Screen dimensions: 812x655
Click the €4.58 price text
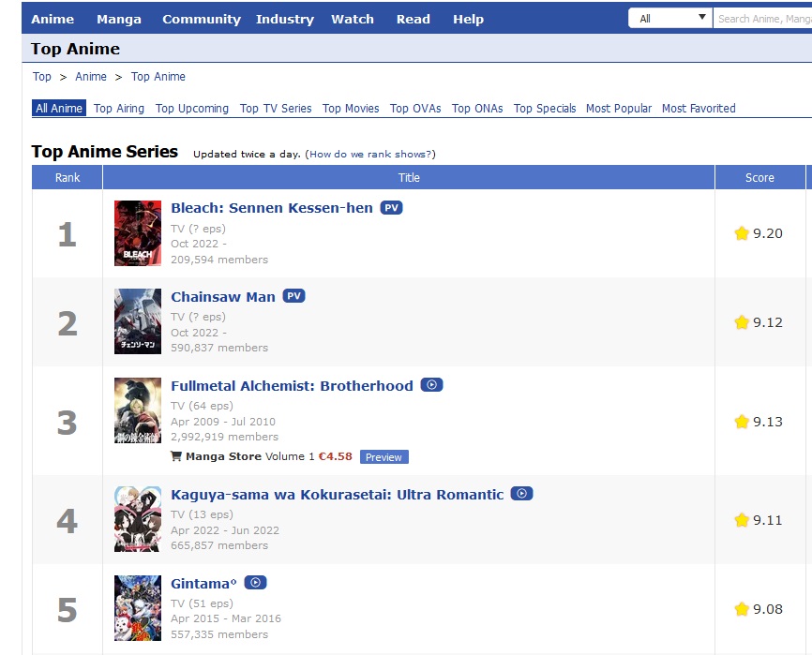tap(335, 456)
